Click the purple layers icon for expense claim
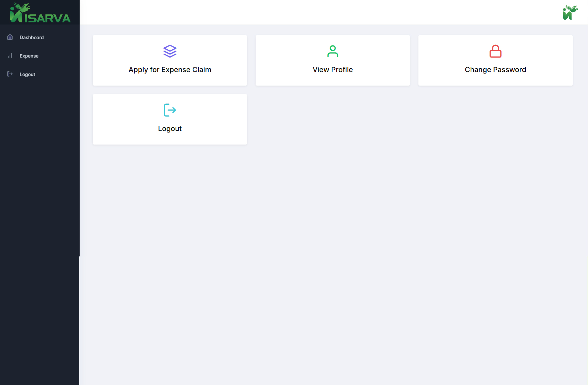The height and width of the screenshot is (385, 588). 170,51
